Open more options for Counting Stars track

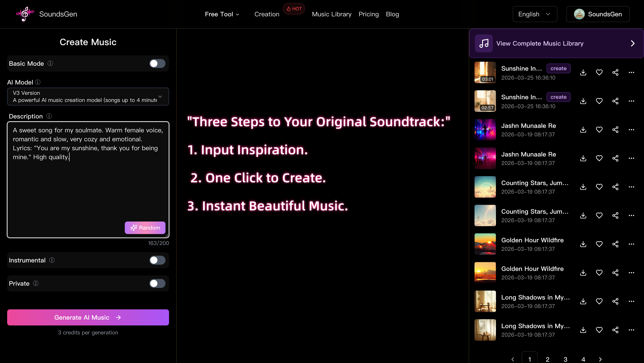(x=631, y=187)
